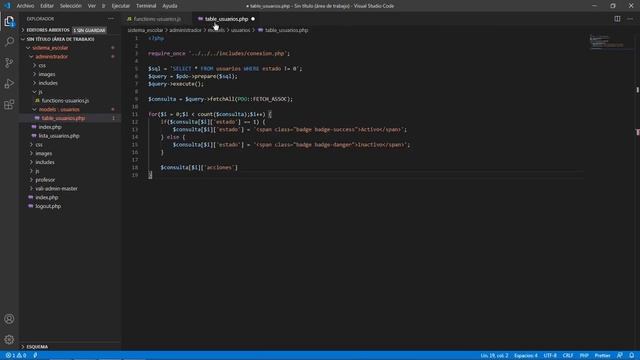Select PHP language mode in status bar
This screenshot has height=360, width=640.
point(584,356)
